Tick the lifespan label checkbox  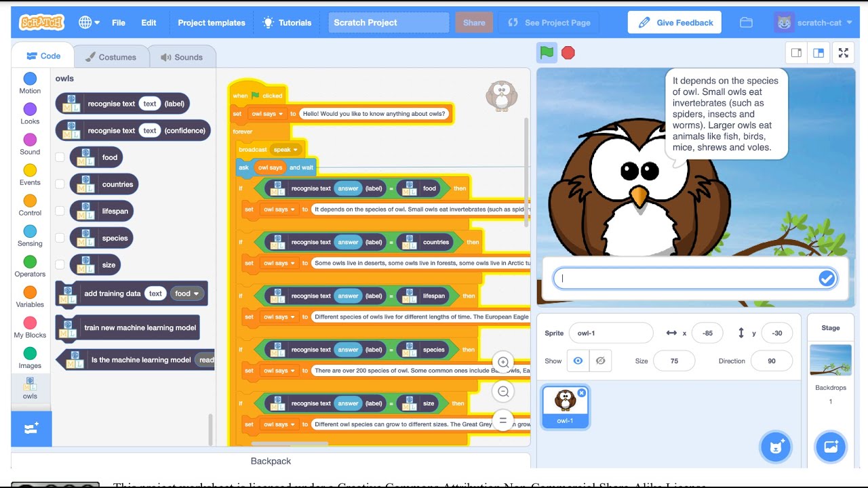tap(60, 211)
